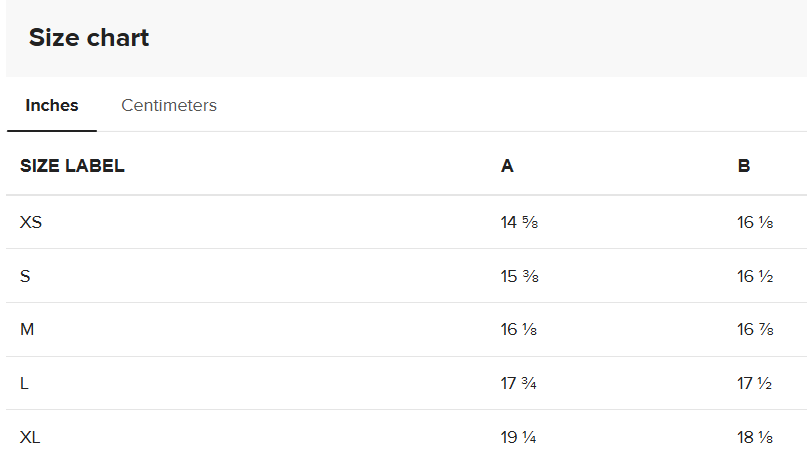Click the 19 ¼ value for size XL
807x455 pixels.
[x=519, y=437]
